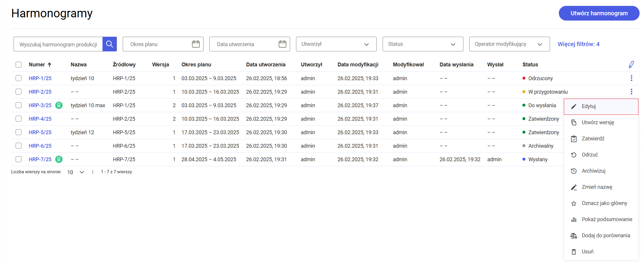
Task: Click the Archiwalny status in HRP-6/25 row
Action: coord(541,146)
